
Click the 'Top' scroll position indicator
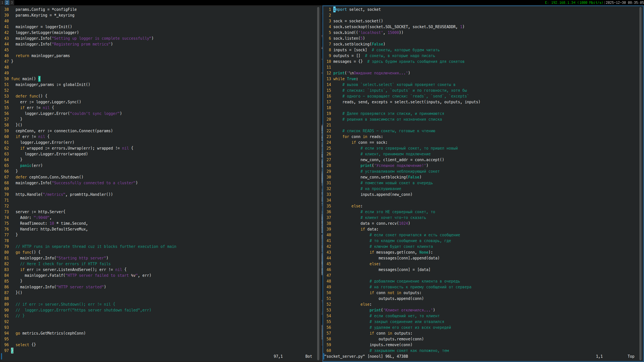631,356
